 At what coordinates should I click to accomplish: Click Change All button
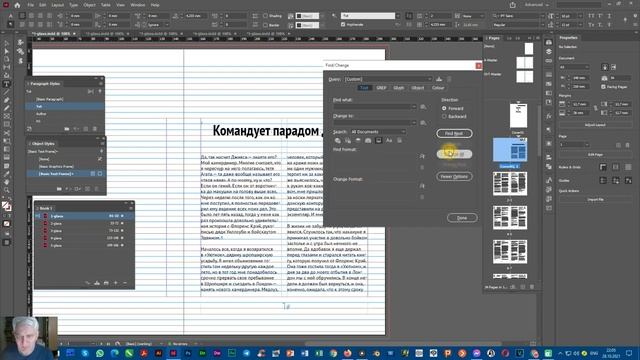454,154
